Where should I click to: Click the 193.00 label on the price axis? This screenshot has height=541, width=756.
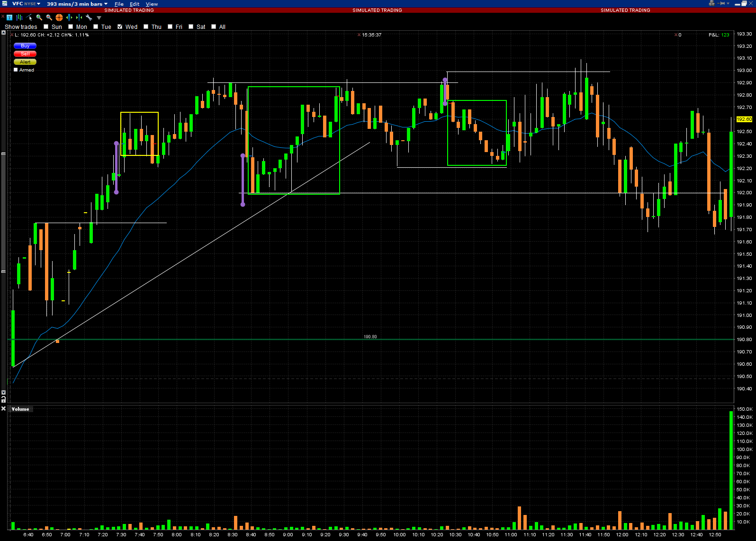[744, 70]
